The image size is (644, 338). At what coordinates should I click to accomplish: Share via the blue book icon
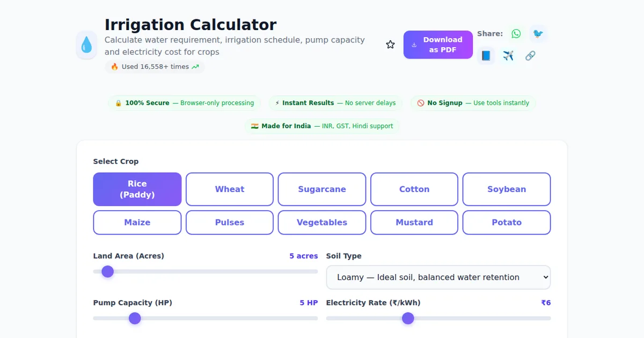[x=486, y=56]
